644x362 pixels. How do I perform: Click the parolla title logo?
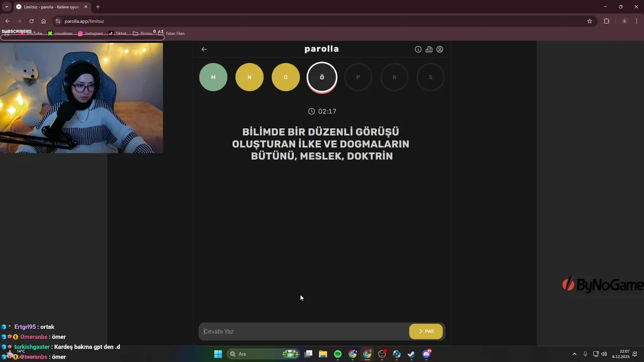[x=321, y=49]
